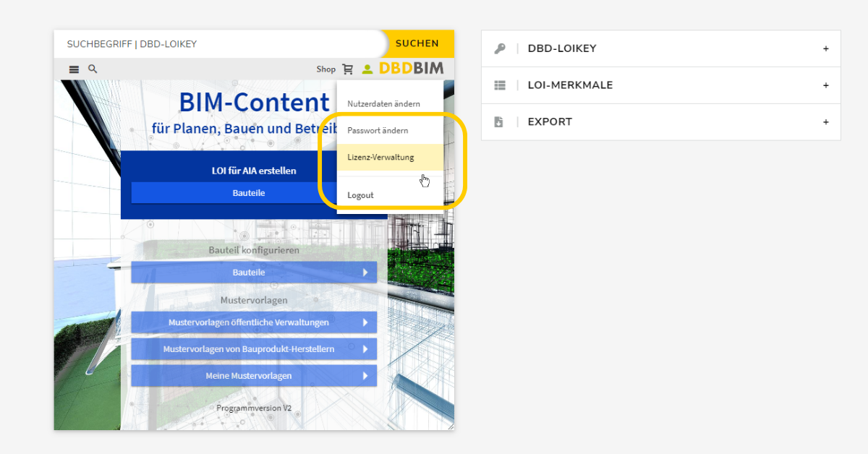Click the Shop link
This screenshot has width=868, height=454.
click(x=325, y=69)
